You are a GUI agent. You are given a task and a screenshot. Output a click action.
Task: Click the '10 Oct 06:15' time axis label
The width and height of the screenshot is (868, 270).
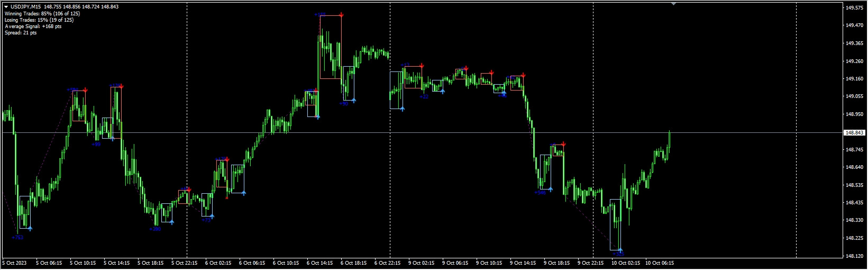[x=660, y=263]
